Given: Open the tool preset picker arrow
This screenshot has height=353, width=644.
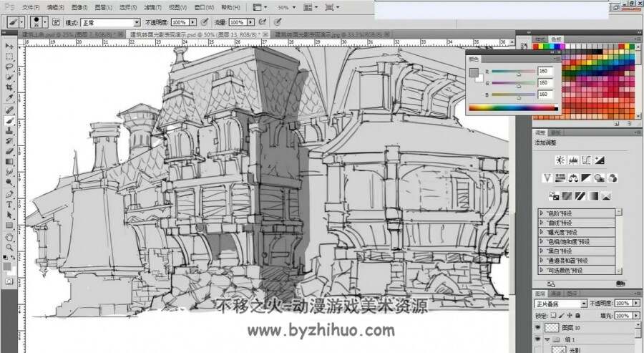Looking at the screenshot, I should (x=21, y=22).
